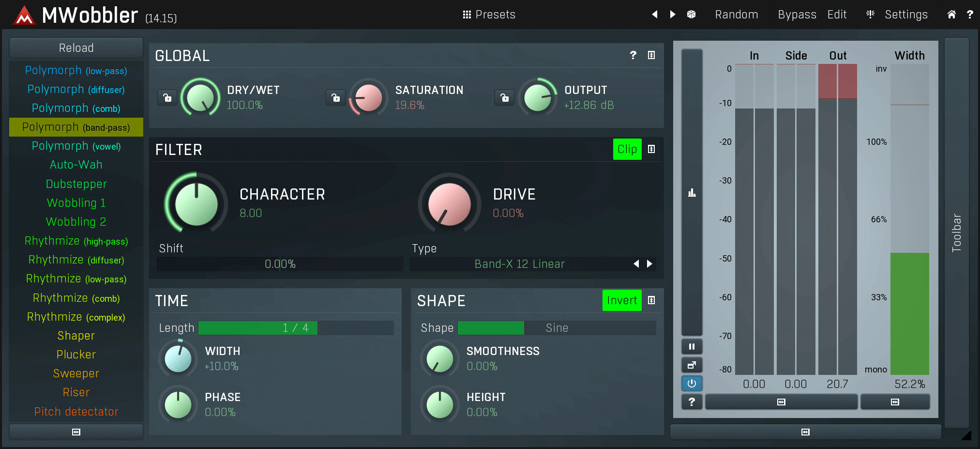980x449 pixels.
Task: Toggle the Dry/Wet lock icon
Action: (167, 98)
